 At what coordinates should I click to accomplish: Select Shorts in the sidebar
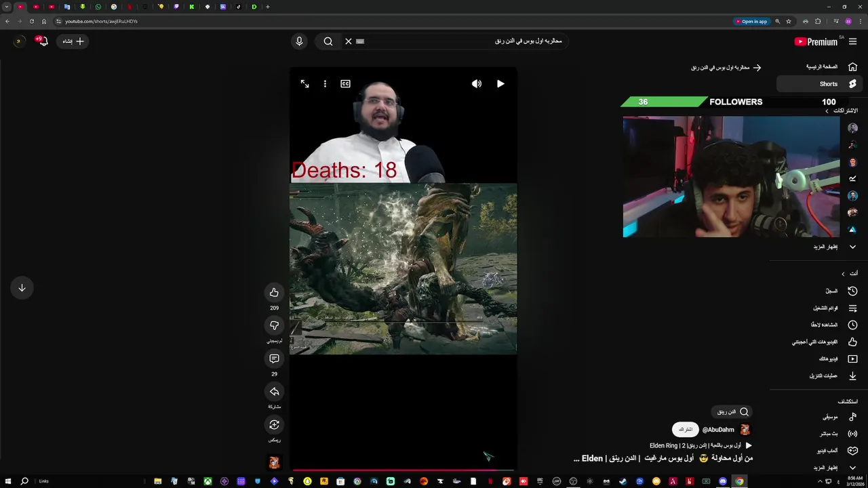click(820, 84)
